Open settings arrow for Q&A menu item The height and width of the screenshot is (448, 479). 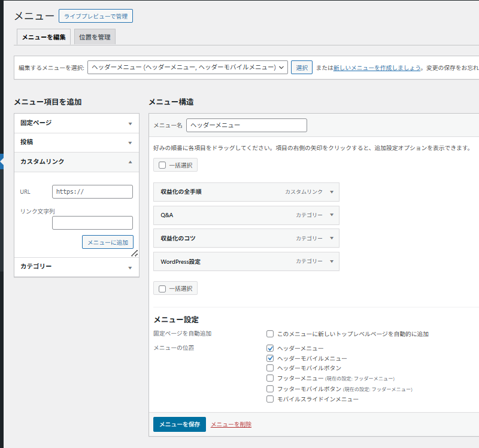coord(331,215)
